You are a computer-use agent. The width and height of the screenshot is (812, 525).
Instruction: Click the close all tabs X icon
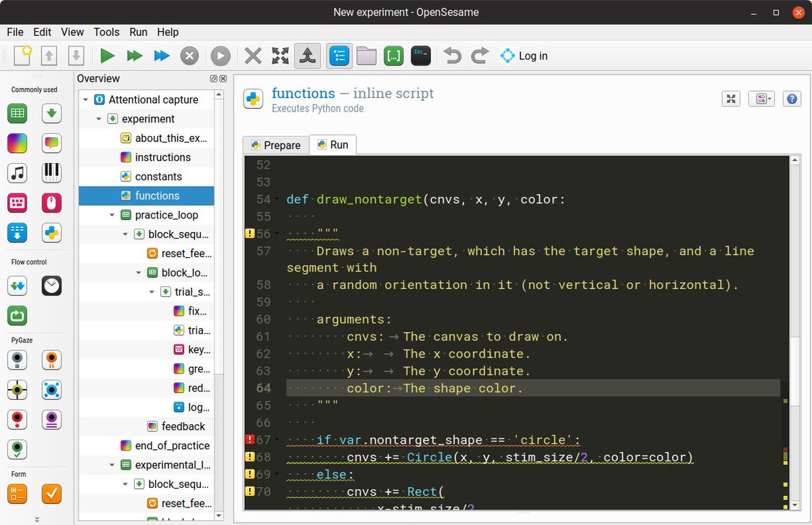(253, 55)
